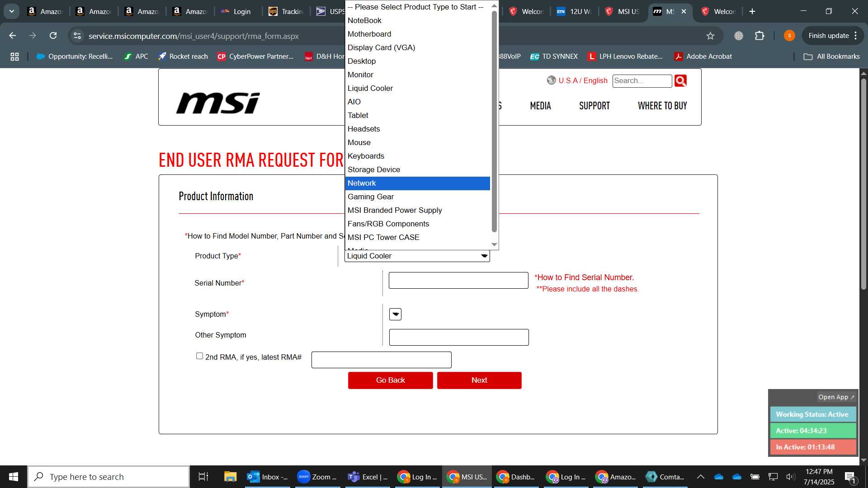Open File Explorer from taskbar
Viewport: 868px width, 488px height.
(x=231, y=477)
